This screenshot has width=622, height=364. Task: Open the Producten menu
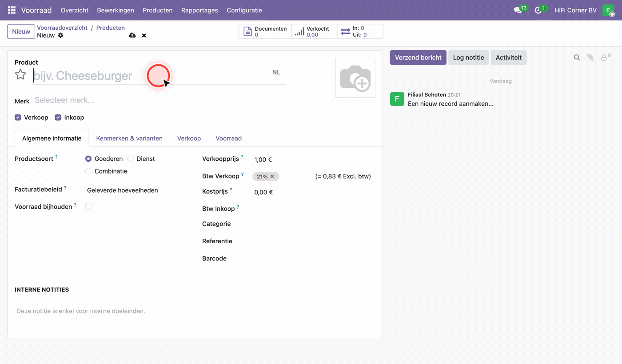point(158,10)
